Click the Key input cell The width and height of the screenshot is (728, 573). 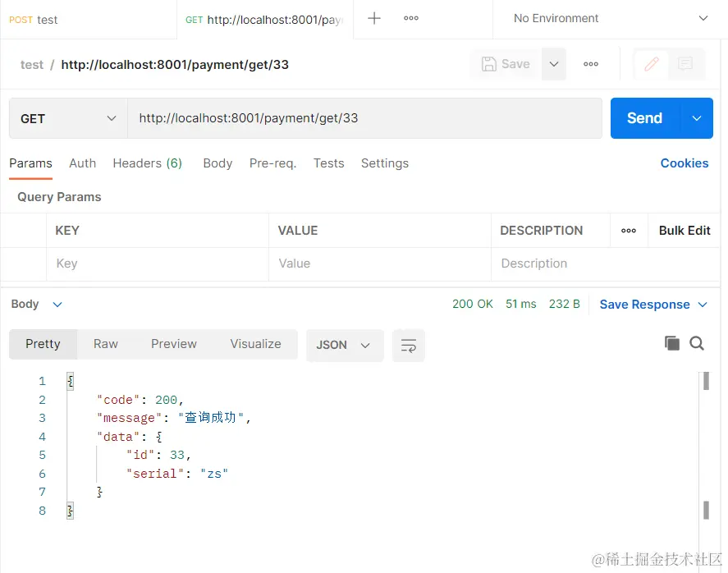(158, 264)
